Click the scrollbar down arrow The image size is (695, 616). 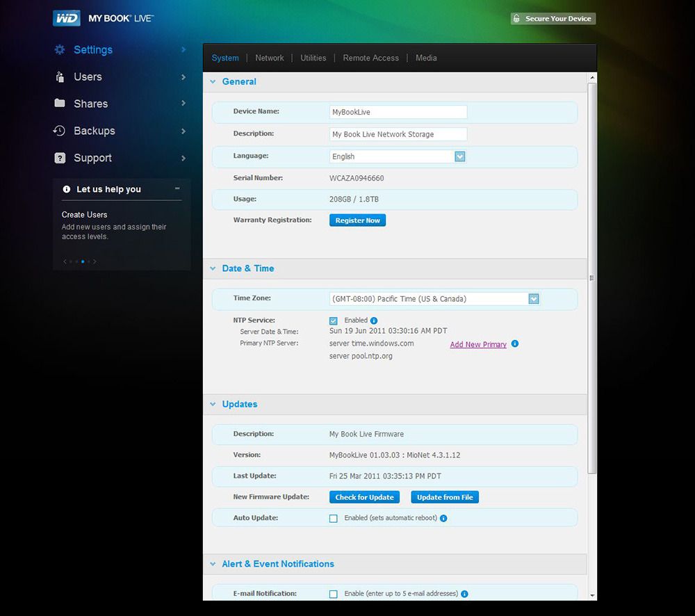click(x=592, y=596)
